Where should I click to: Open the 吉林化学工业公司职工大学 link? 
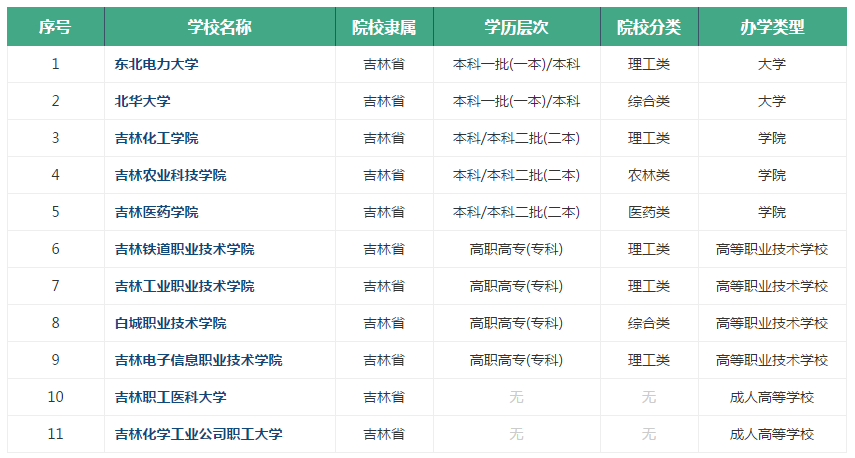(198, 435)
